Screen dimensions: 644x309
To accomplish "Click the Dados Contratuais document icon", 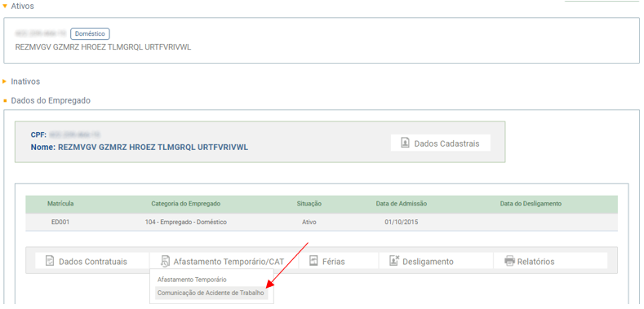I will pyautogui.click(x=50, y=261).
